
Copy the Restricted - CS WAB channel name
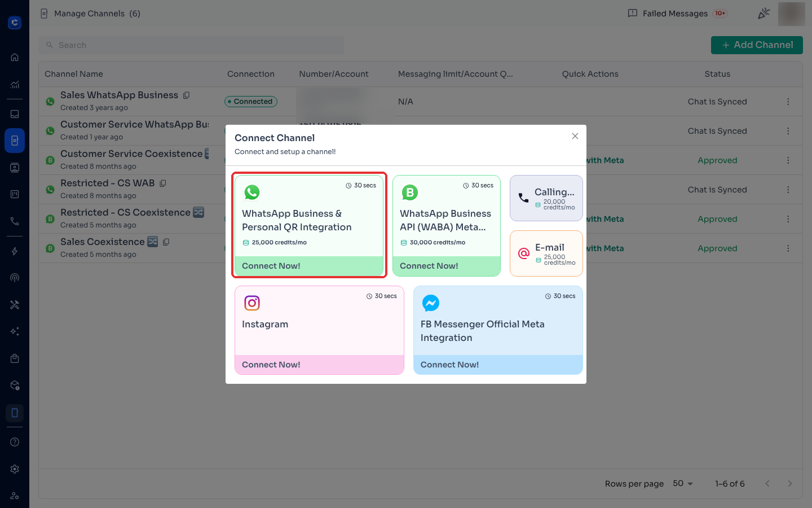(x=163, y=183)
